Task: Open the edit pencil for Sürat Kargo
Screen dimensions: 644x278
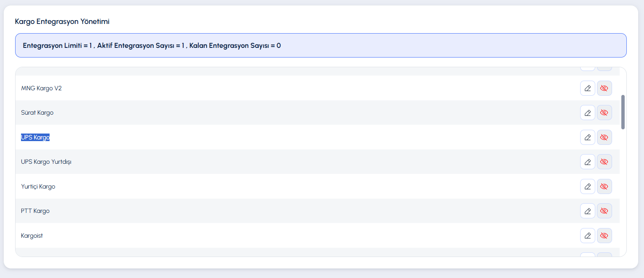Action: pos(588,113)
